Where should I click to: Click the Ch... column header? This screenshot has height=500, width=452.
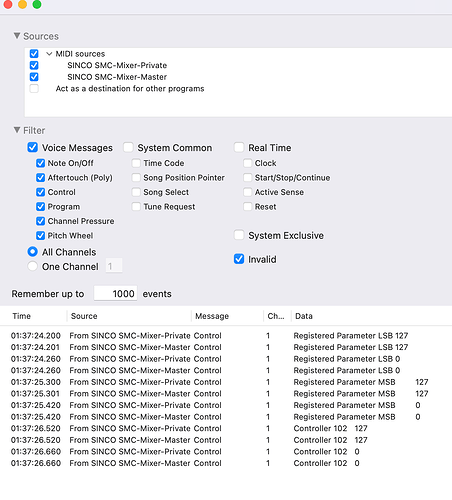click(x=277, y=316)
